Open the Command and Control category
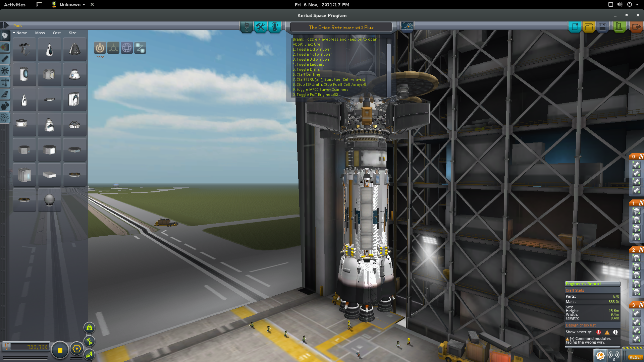Image resolution: width=644 pixels, height=362 pixels. 5,70
